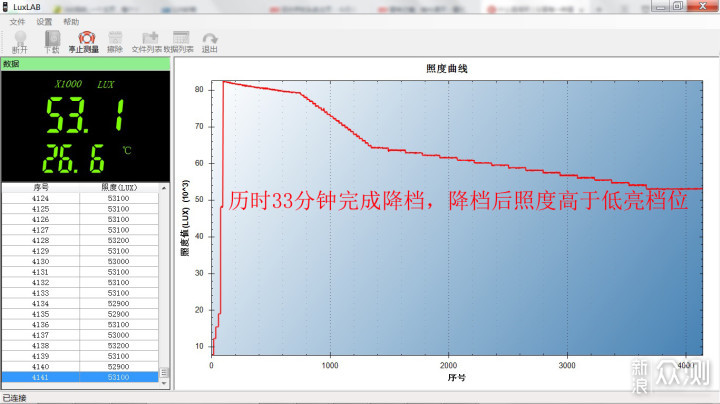Maximize the LuxLAB window
The image size is (720, 404).
point(678,6)
